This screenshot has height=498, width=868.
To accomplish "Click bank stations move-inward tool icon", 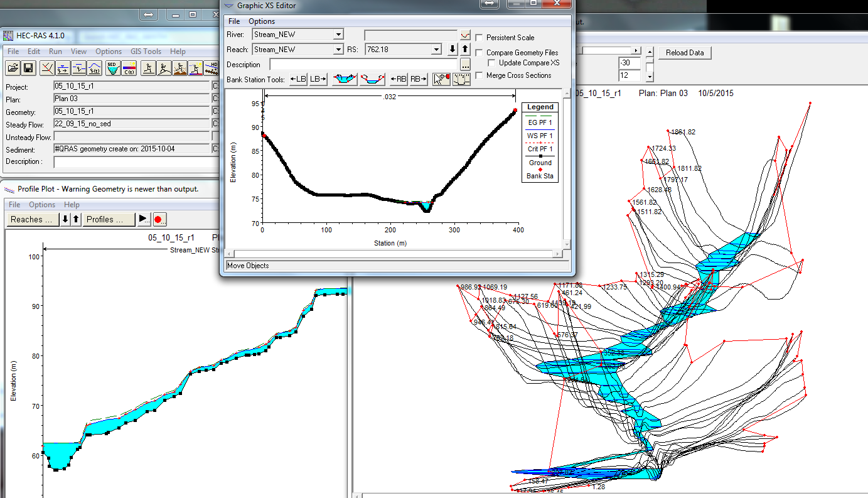I will 373,79.
